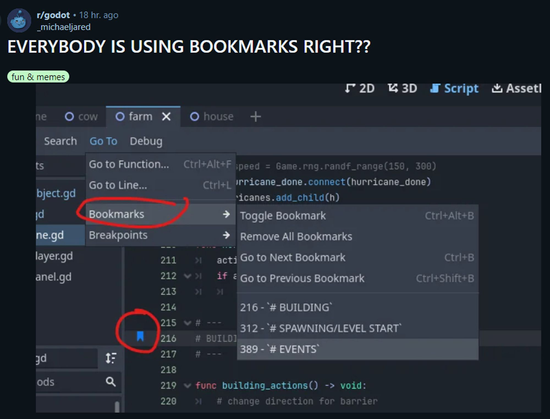The image size is (550, 419).
Task: Select Go to Previous Bookmark
Action: click(x=358, y=278)
